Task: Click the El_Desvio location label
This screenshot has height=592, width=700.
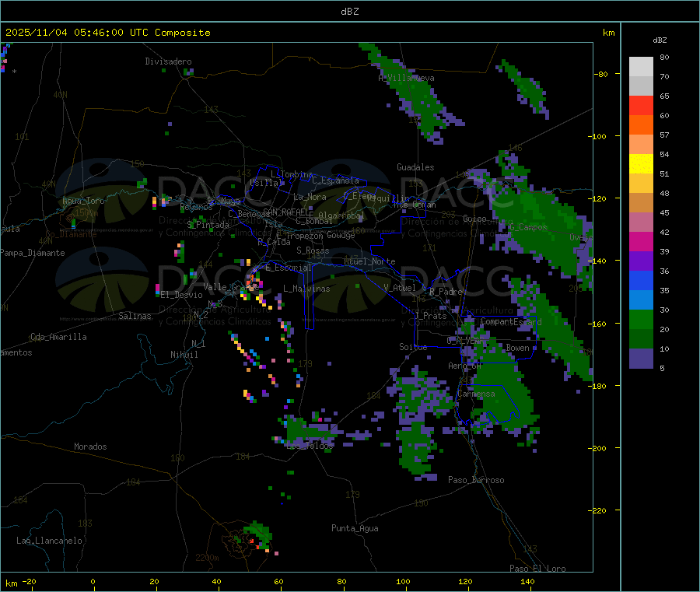Action: [182, 295]
